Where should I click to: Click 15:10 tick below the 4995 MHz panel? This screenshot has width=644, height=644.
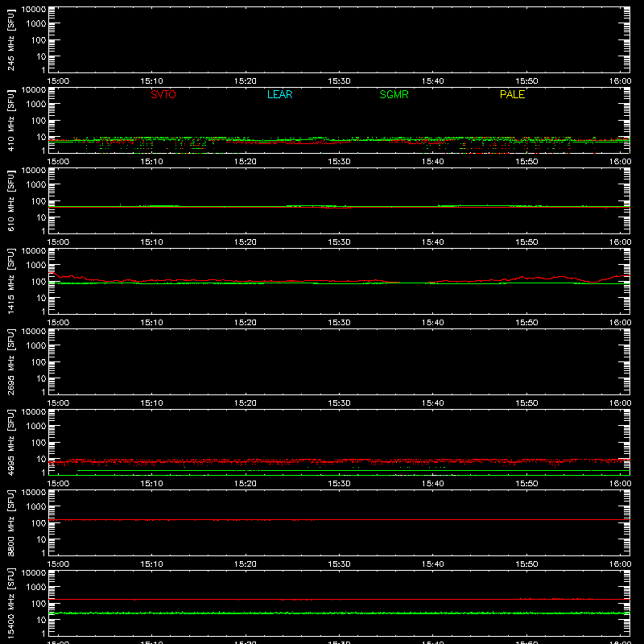tap(151, 484)
